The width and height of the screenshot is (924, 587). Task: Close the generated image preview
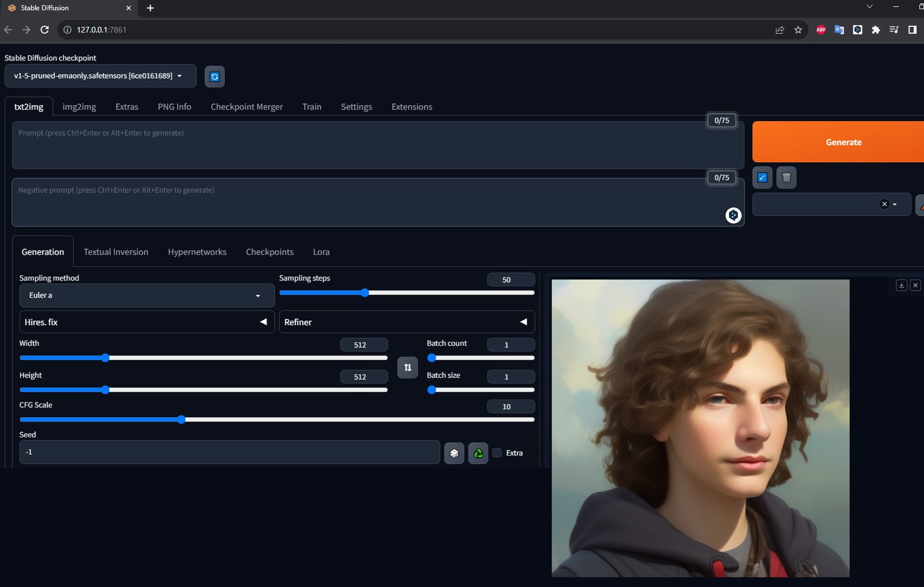[915, 285]
